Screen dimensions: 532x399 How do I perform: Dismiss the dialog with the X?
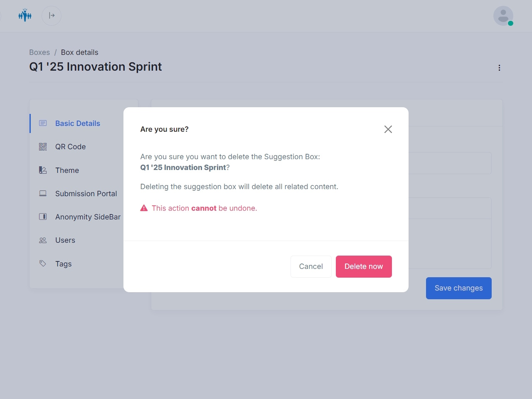pos(388,129)
